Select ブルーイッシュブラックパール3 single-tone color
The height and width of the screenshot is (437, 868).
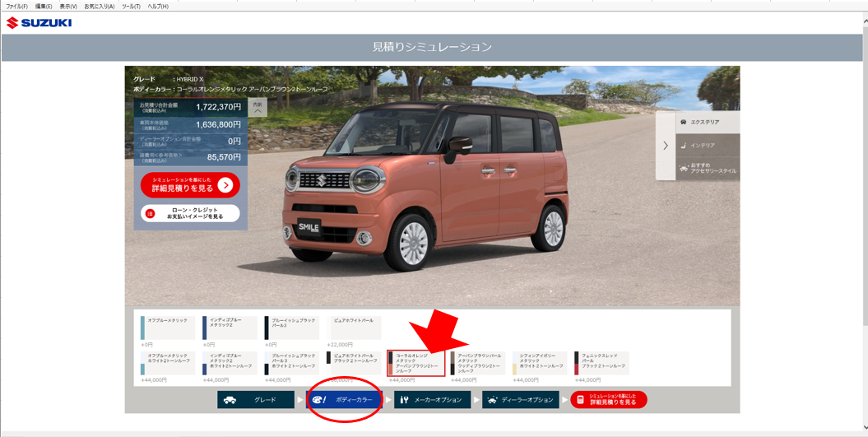click(292, 328)
